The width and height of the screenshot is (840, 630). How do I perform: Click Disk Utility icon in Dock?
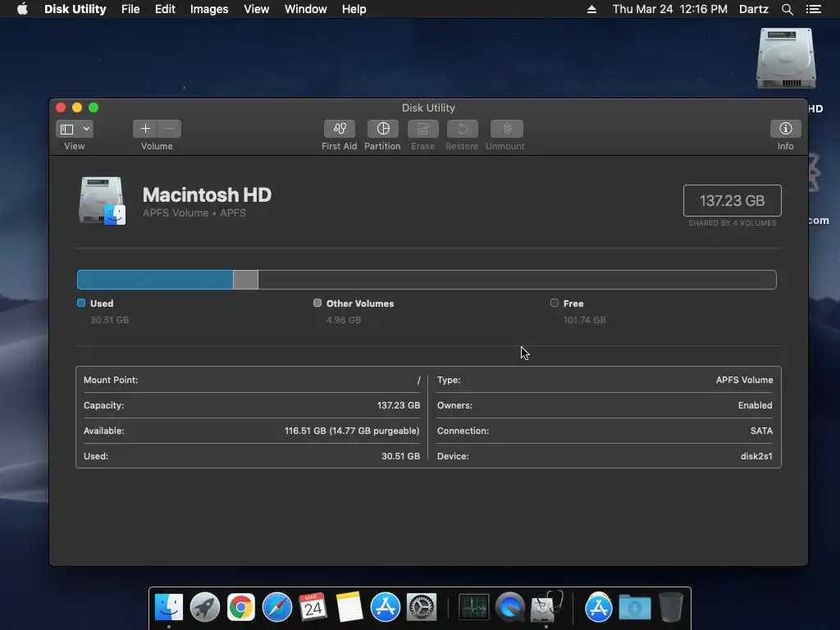[x=546, y=606]
